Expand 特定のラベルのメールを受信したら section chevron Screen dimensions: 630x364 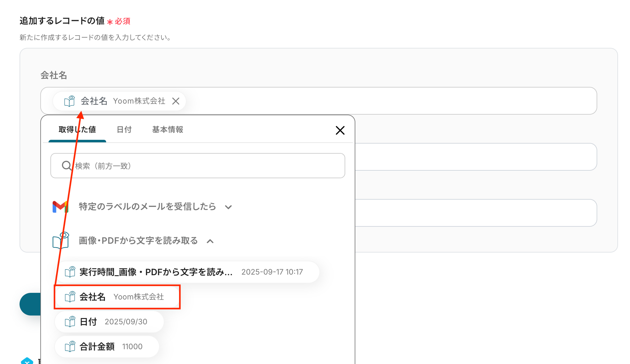click(x=228, y=207)
